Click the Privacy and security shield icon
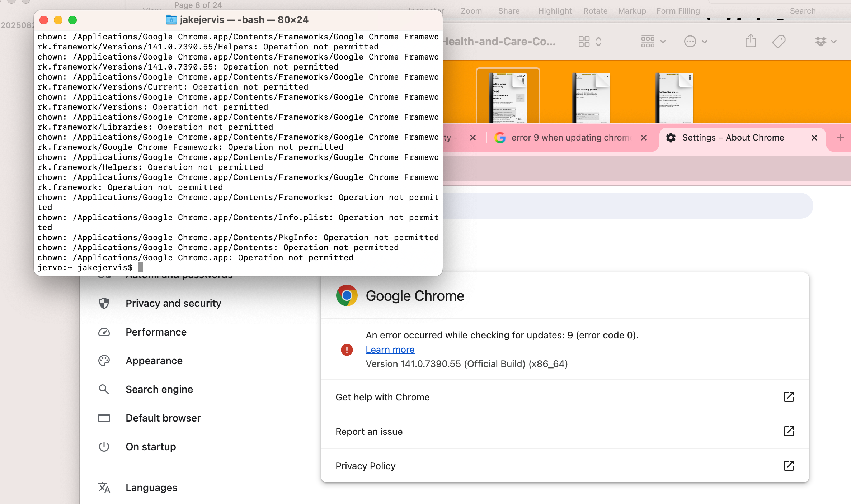The width and height of the screenshot is (851, 504). coord(104,303)
